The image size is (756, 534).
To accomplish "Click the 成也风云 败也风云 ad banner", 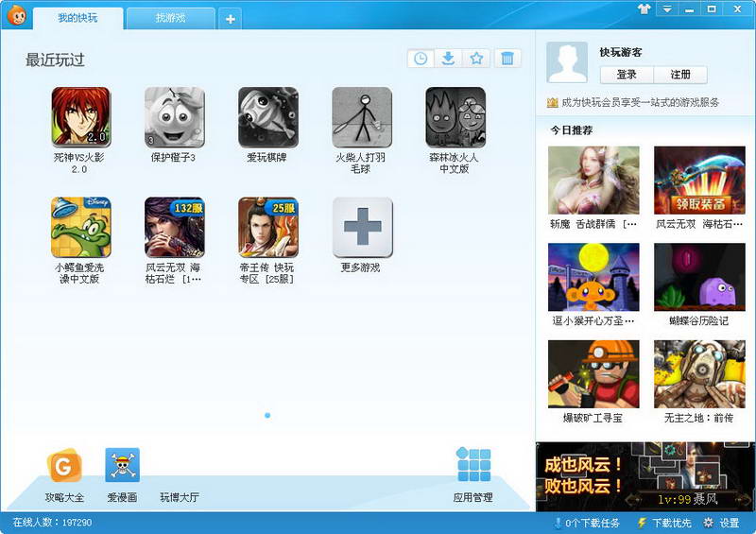I will pyautogui.click(x=645, y=476).
